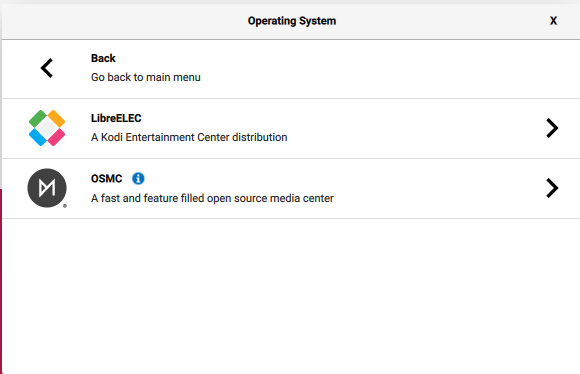The width and height of the screenshot is (580, 374).
Task: Expand the LibreELEC submenu chevron
Action: (x=552, y=128)
